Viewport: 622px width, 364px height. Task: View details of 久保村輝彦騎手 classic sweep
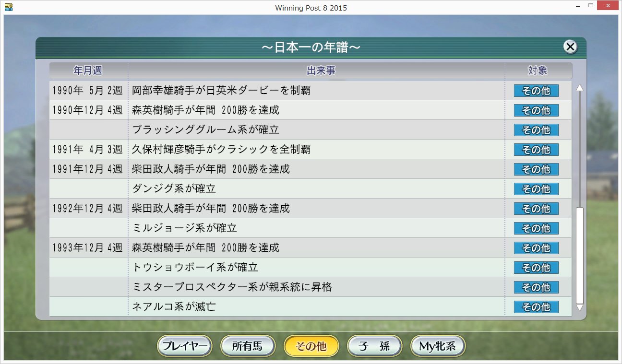click(x=536, y=150)
